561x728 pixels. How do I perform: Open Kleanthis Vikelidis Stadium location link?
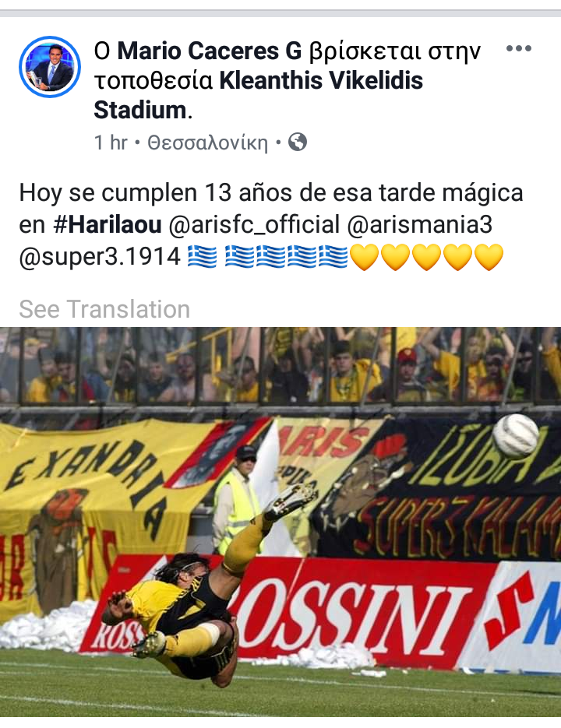pos(259,95)
